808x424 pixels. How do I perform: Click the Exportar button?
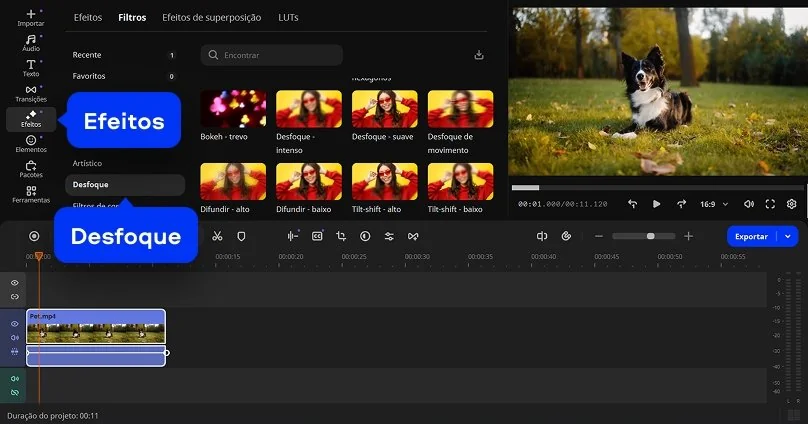pyautogui.click(x=751, y=236)
